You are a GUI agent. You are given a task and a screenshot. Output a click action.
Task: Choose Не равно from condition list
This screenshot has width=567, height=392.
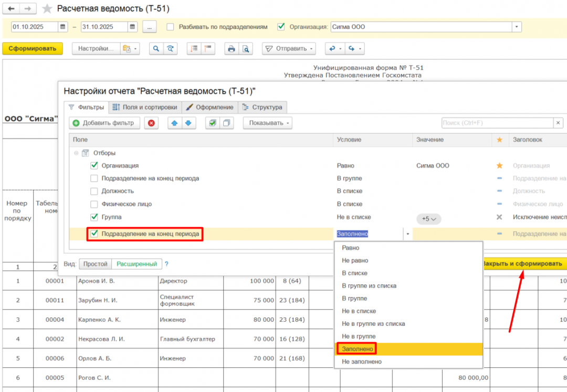tap(408, 260)
